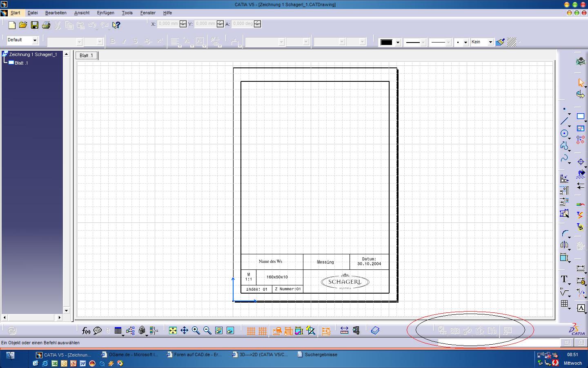588x368 pixels.
Task: Open the Hilfe menu
Action: [x=167, y=13]
